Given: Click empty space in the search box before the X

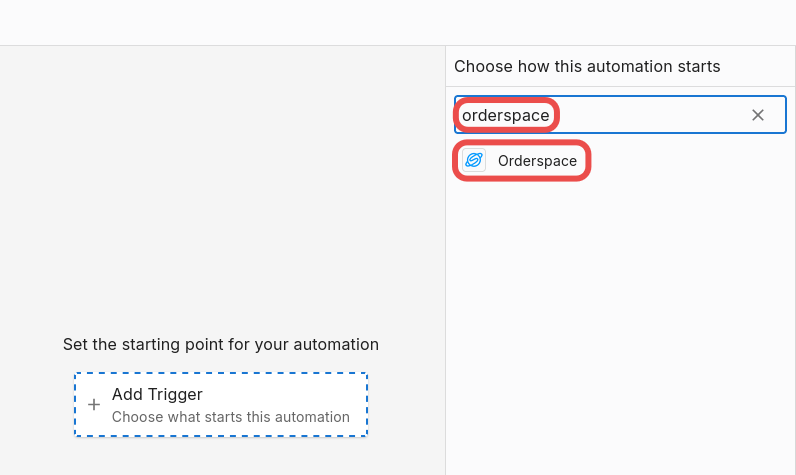Looking at the screenshot, I should 650,115.
